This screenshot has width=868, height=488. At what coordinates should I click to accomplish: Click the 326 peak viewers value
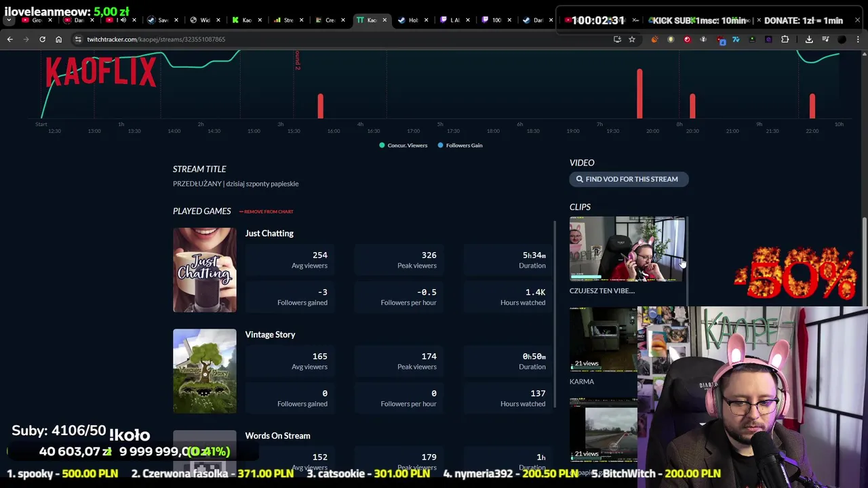pyautogui.click(x=429, y=255)
